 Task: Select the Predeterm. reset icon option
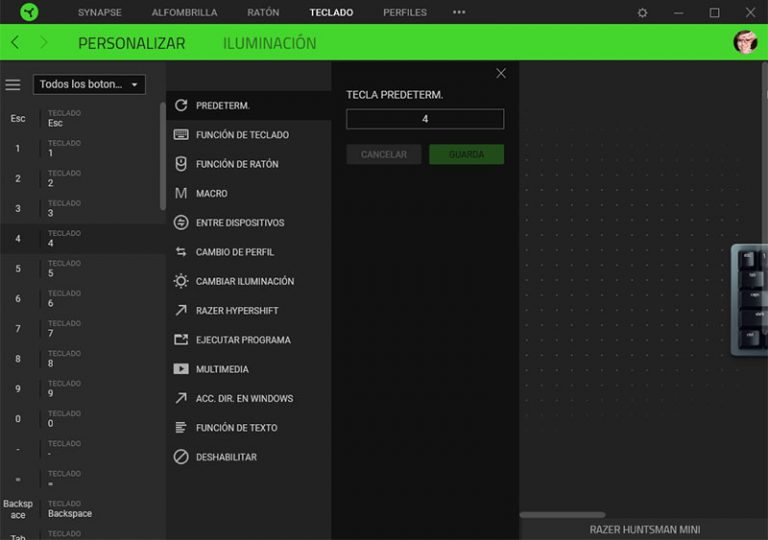[x=249, y=105]
